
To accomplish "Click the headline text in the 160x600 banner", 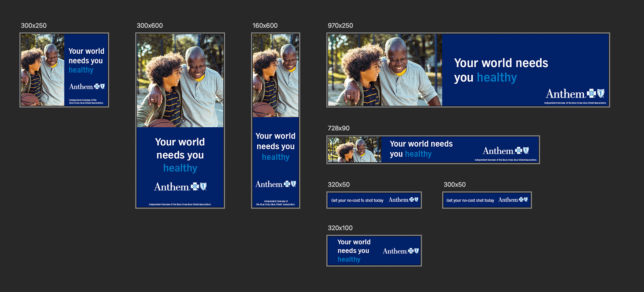I will pyautogui.click(x=276, y=146).
